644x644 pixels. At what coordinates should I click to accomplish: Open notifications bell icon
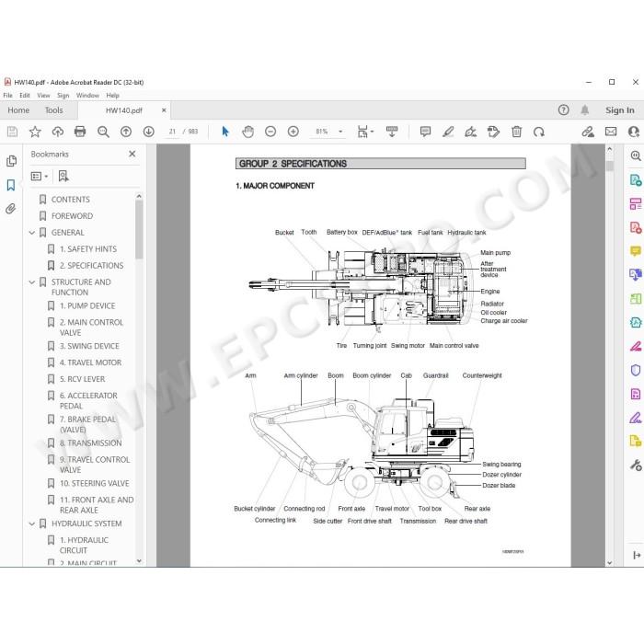pos(585,110)
